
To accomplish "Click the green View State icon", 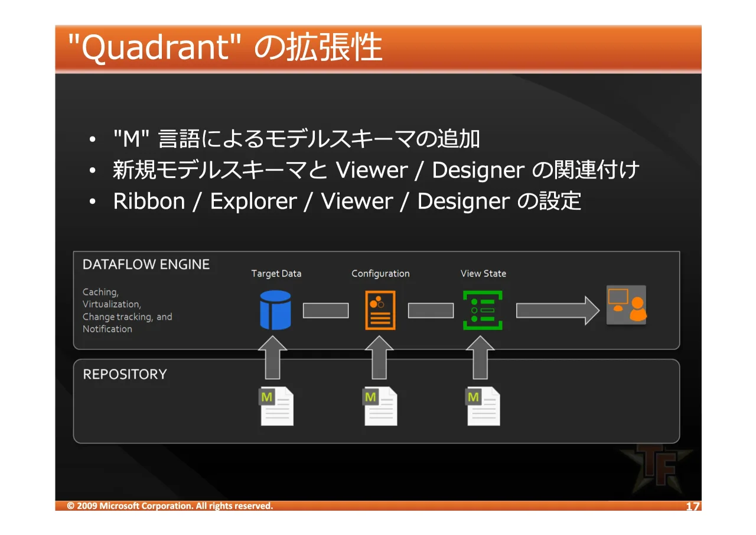I will pos(483,310).
